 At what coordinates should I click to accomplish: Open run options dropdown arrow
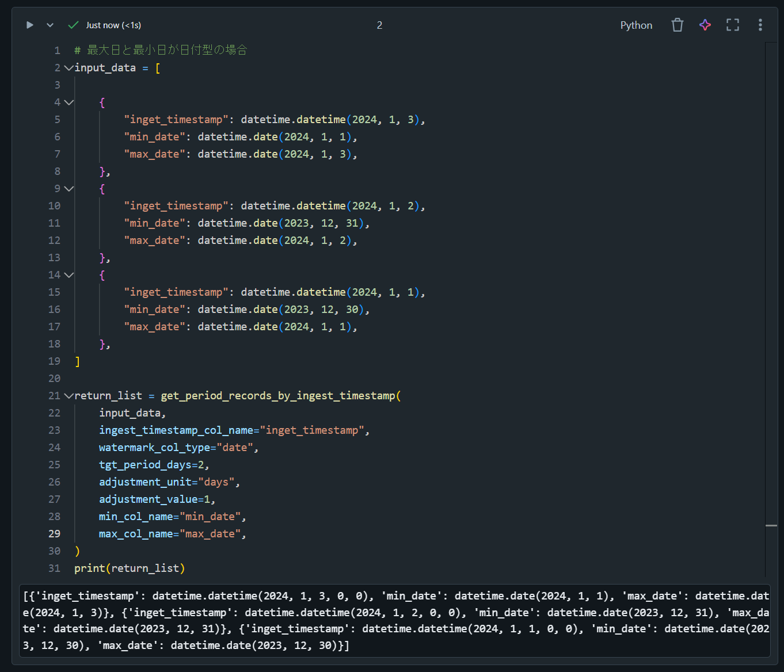point(50,25)
